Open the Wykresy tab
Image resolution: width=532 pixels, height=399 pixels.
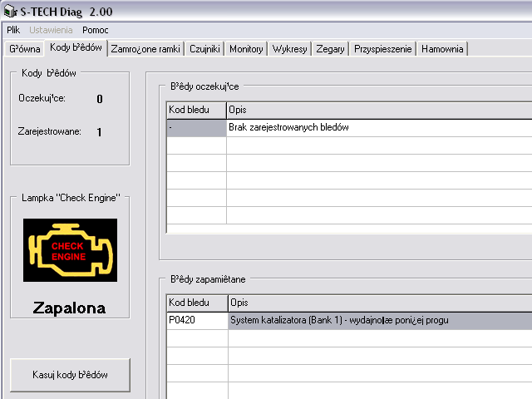click(x=289, y=49)
